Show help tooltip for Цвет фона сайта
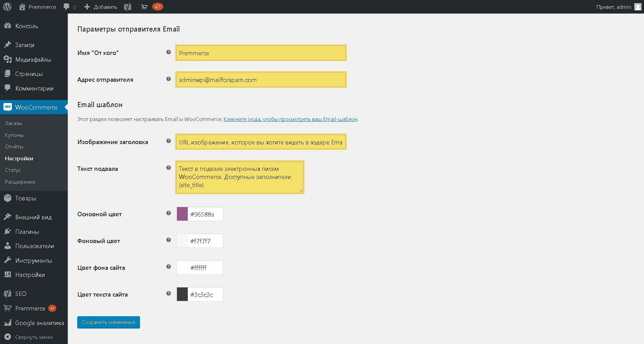This screenshot has height=344, width=644. pos(168,267)
